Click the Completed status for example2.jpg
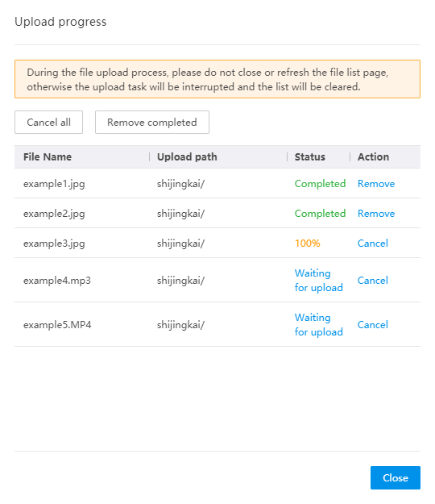 [320, 214]
